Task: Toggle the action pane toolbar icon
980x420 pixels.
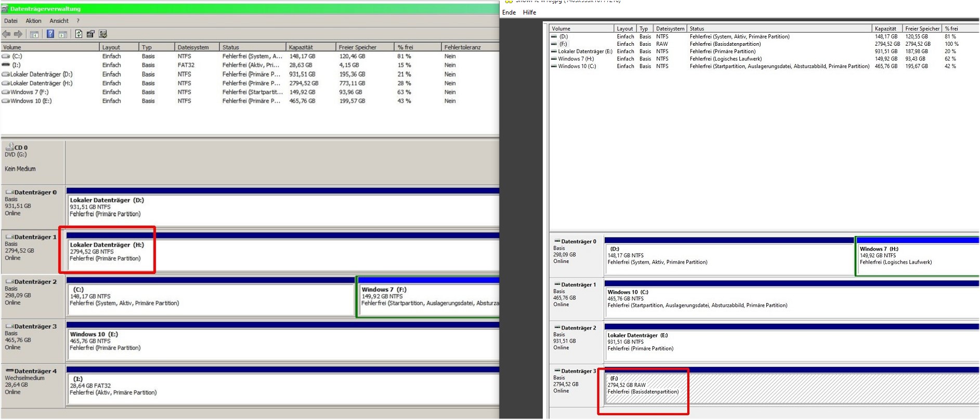Action: (x=63, y=34)
